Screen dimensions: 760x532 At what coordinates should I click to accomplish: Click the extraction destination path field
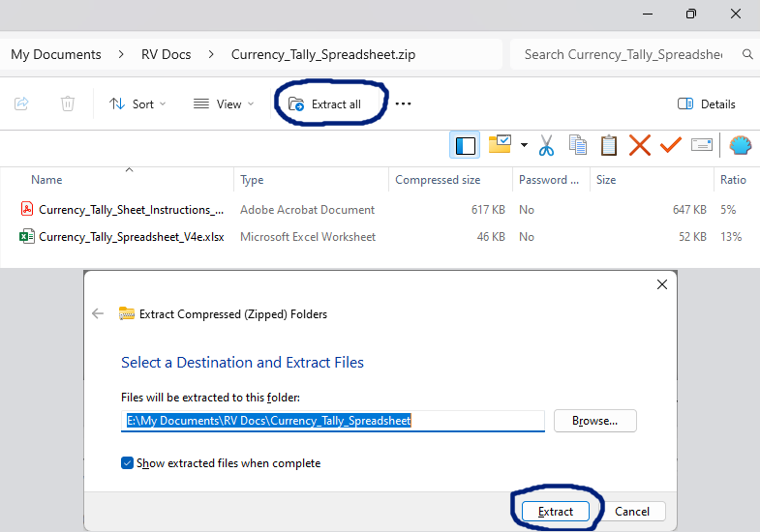pyautogui.click(x=332, y=421)
